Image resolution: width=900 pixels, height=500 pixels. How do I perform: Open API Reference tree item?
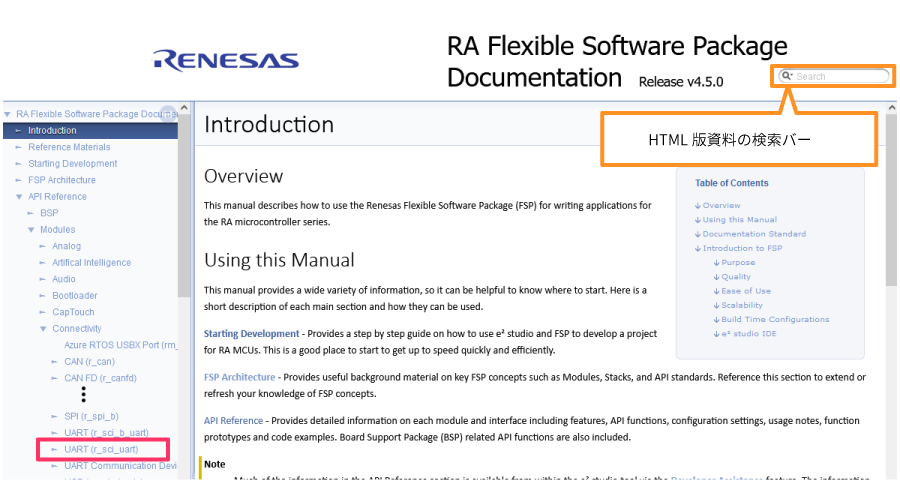tap(57, 196)
